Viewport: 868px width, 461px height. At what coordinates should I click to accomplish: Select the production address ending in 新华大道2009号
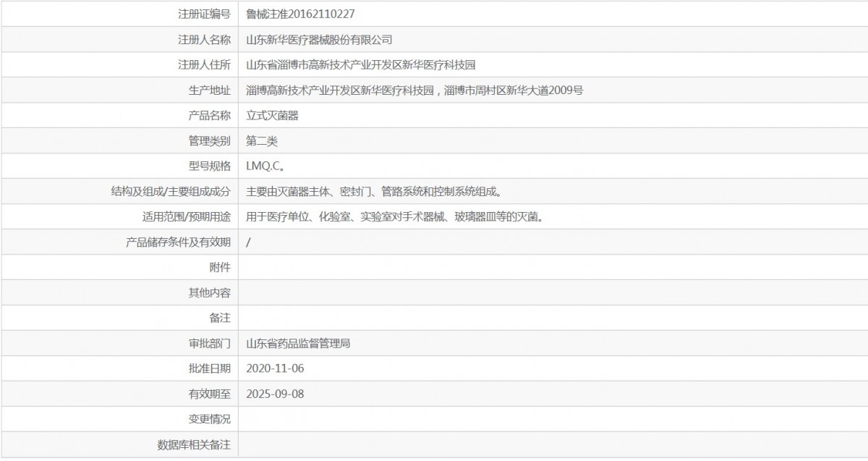[x=414, y=90]
